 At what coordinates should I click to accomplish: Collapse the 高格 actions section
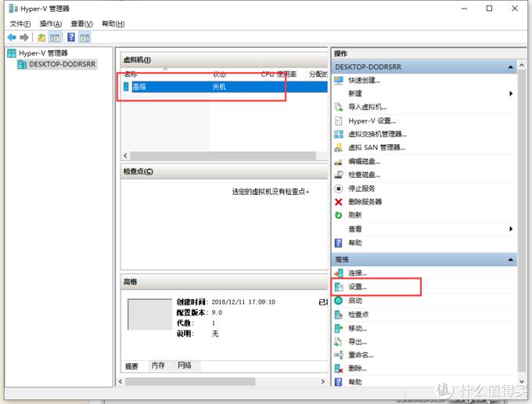click(511, 260)
